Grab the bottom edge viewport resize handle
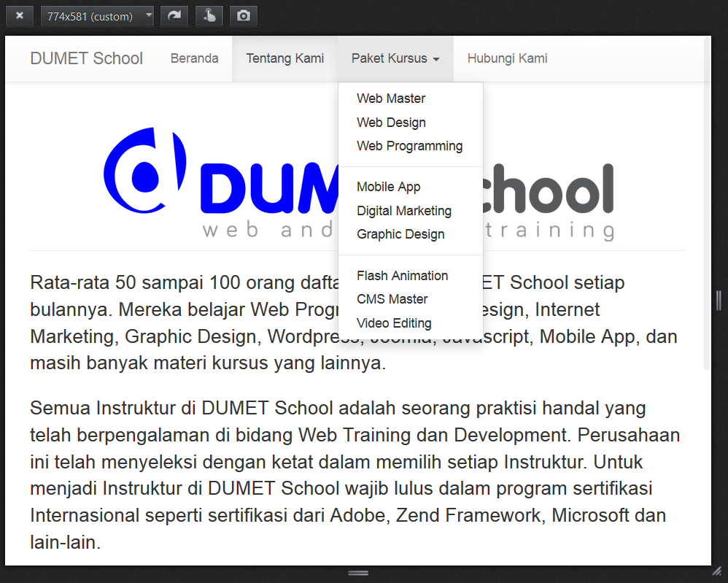Screen dimensions: 728x583 358,574
